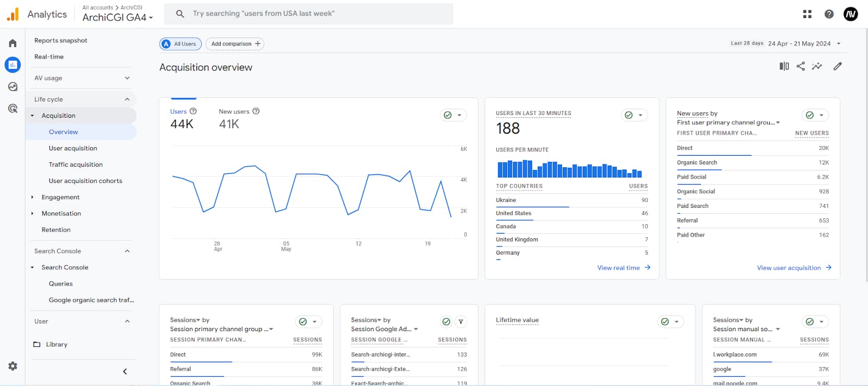Collapse the Life cycle section
Viewport: 868px width, 386px height.
[127, 99]
